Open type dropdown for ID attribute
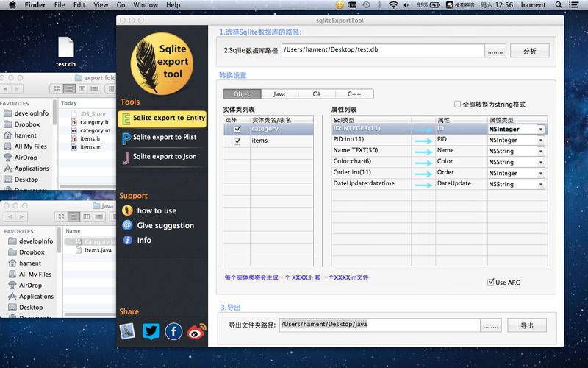 click(x=541, y=130)
